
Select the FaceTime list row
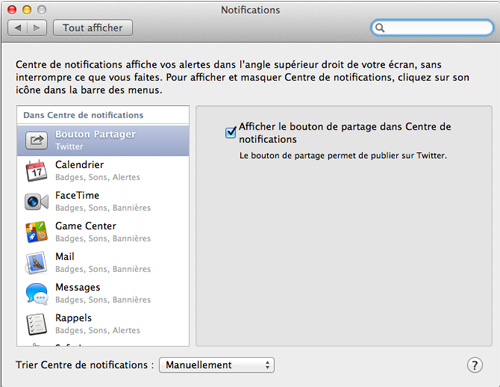103,202
